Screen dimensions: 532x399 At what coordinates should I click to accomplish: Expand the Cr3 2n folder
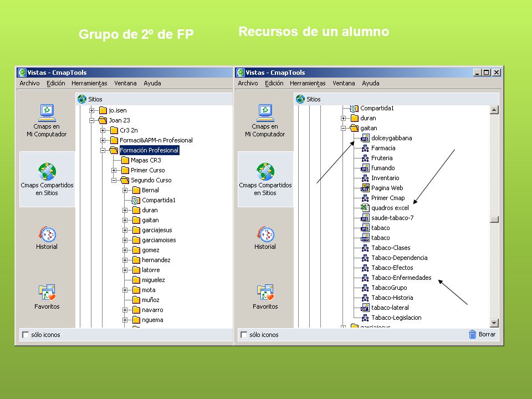point(103,130)
